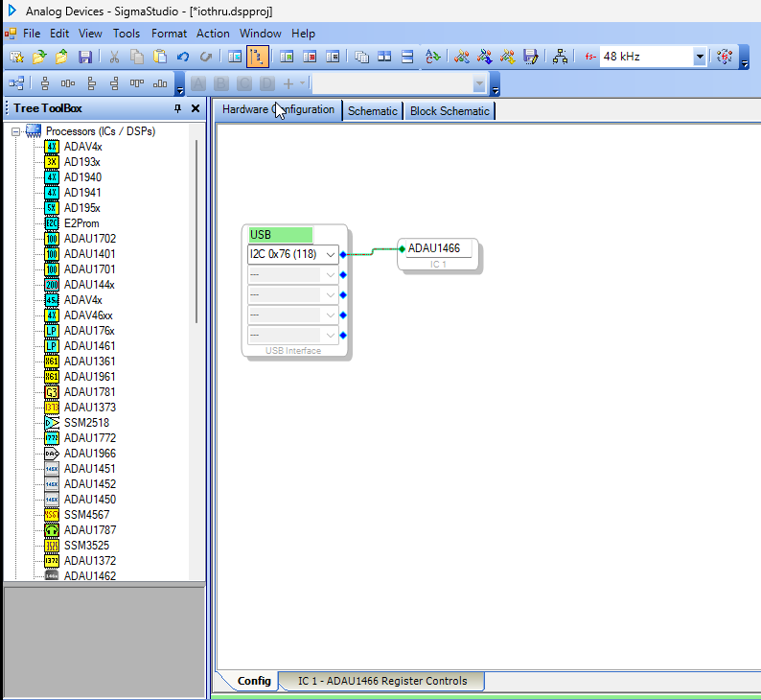761x700 pixels.
Task: Open the File menu
Action: click(x=32, y=34)
